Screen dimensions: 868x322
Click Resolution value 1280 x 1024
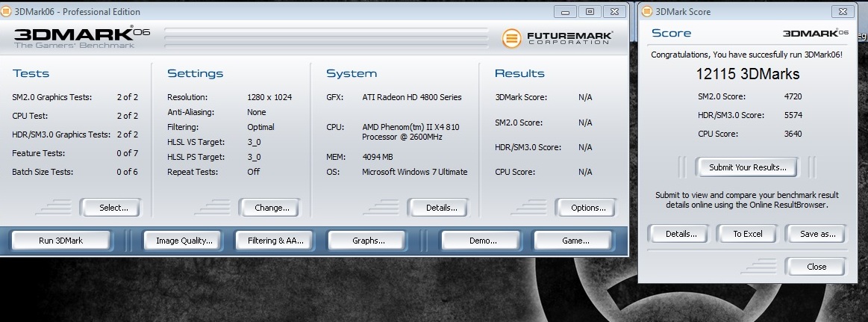point(269,97)
